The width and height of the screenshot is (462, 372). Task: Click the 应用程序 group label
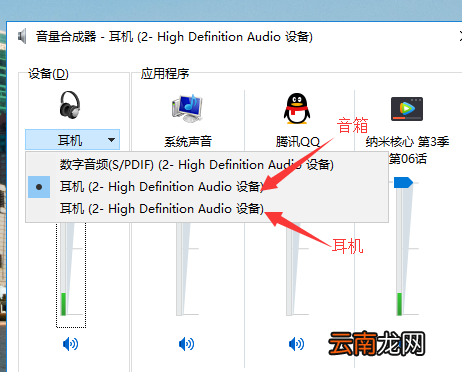click(165, 73)
